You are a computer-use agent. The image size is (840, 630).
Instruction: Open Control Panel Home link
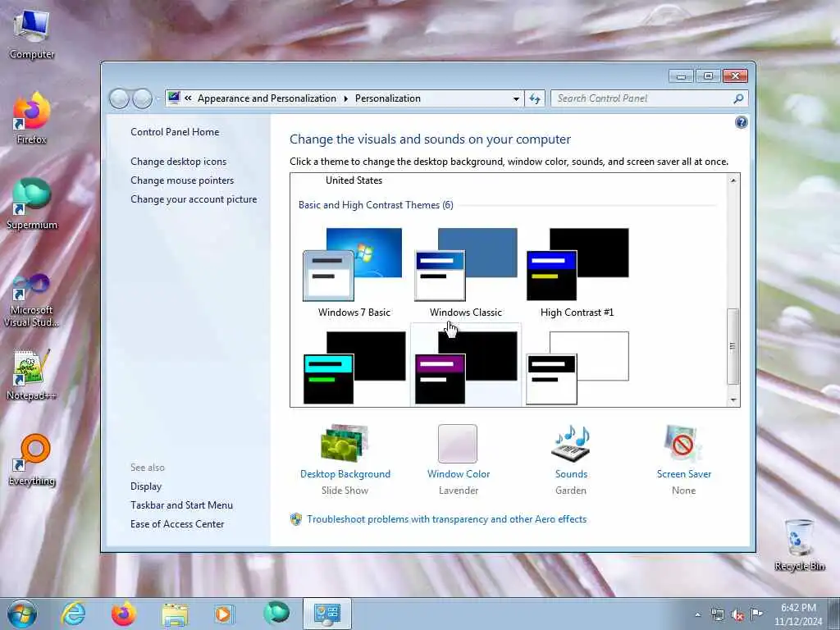coord(175,132)
